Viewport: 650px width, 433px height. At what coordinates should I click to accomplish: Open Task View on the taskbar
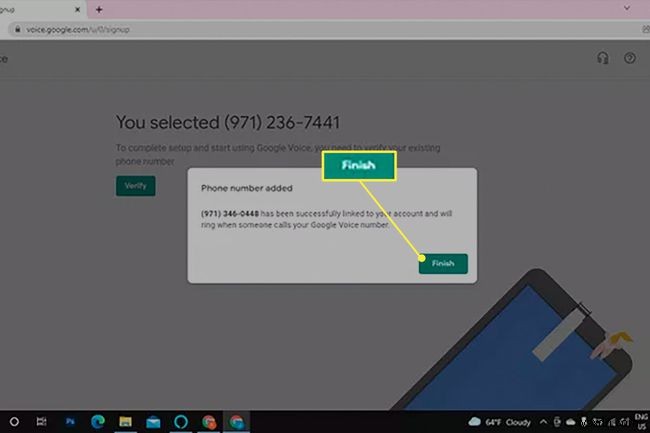(41, 422)
